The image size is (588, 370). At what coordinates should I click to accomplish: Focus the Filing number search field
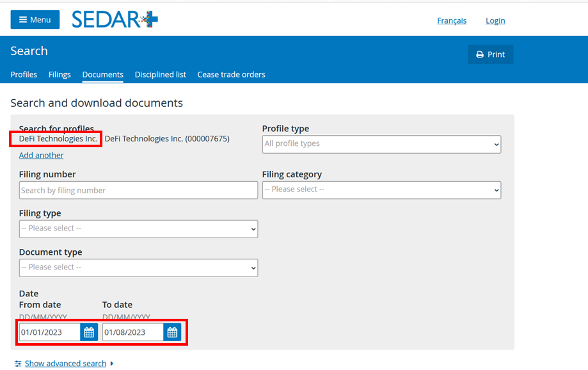point(138,190)
